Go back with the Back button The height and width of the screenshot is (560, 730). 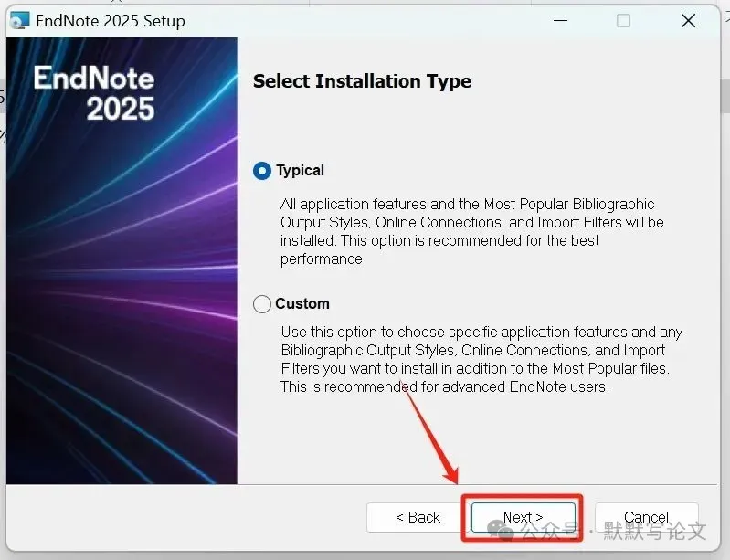pos(418,517)
